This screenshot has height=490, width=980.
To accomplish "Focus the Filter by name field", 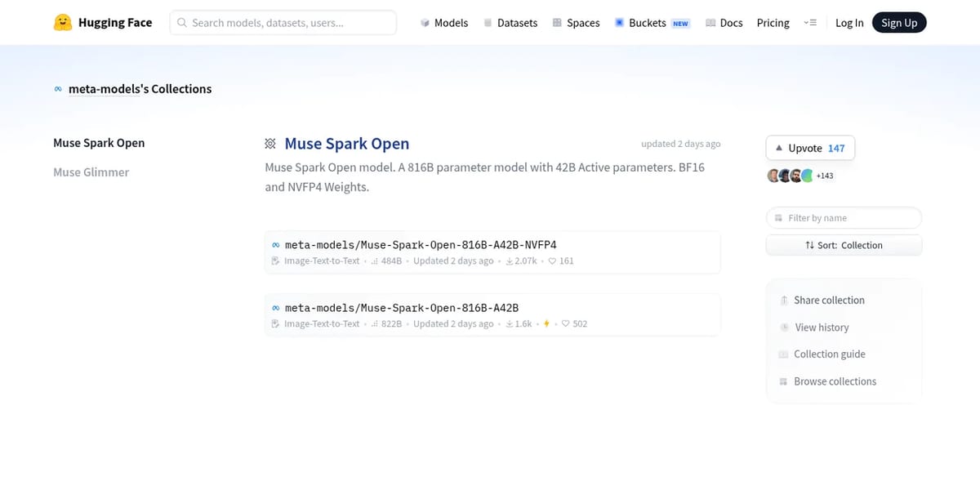I will point(844,218).
